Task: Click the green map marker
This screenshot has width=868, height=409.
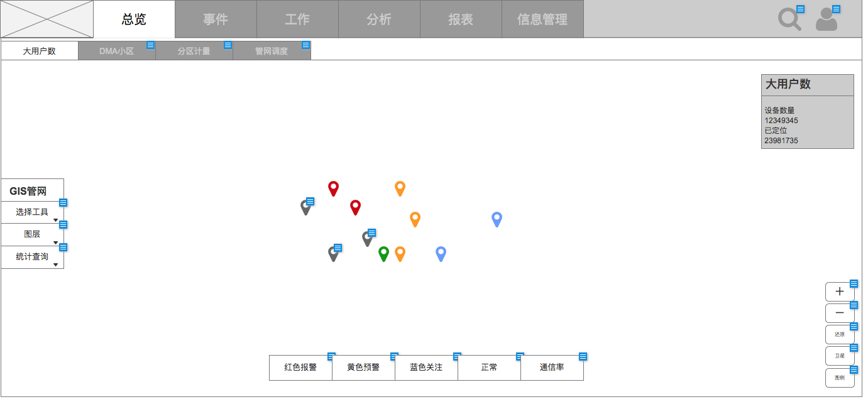Action: (383, 253)
